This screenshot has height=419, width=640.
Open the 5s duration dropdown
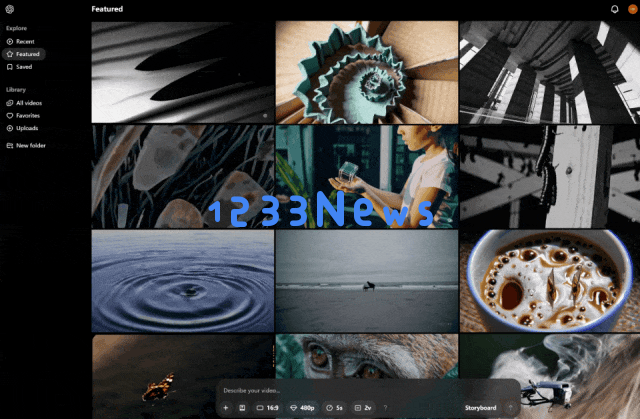coord(334,408)
